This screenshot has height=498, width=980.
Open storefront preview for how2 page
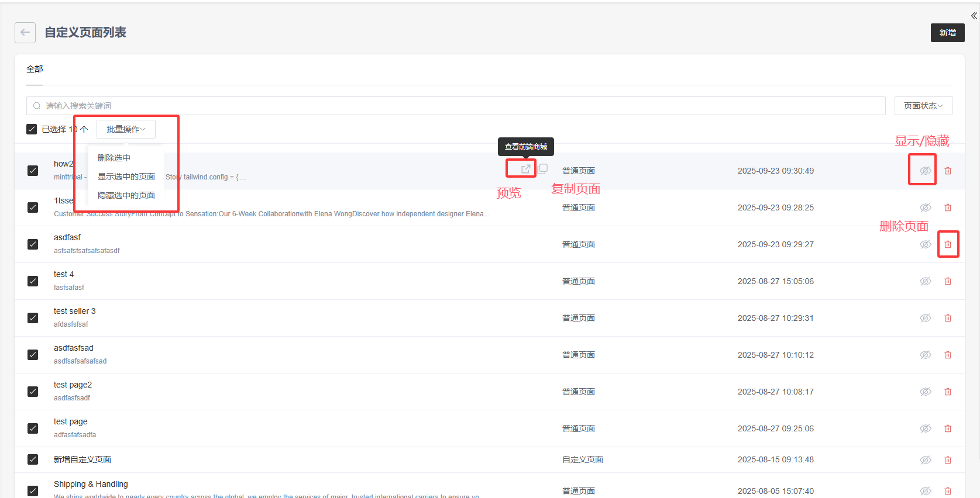pyautogui.click(x=525, y=169)
